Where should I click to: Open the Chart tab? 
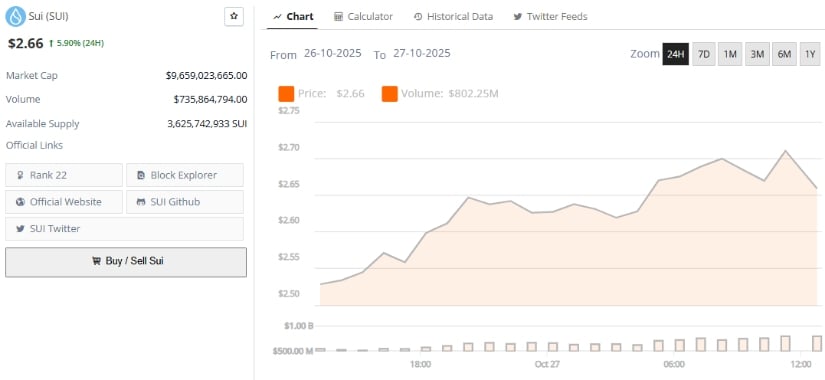pos(294,16)
